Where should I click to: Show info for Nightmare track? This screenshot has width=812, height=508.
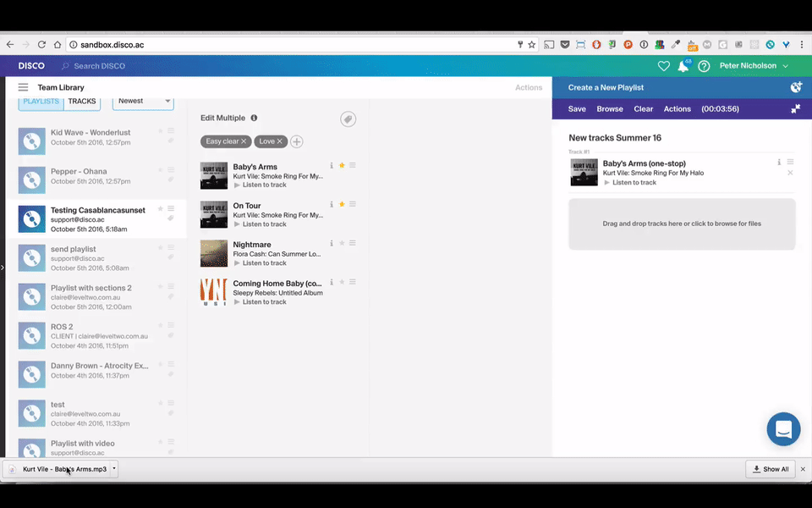(332, 243)
